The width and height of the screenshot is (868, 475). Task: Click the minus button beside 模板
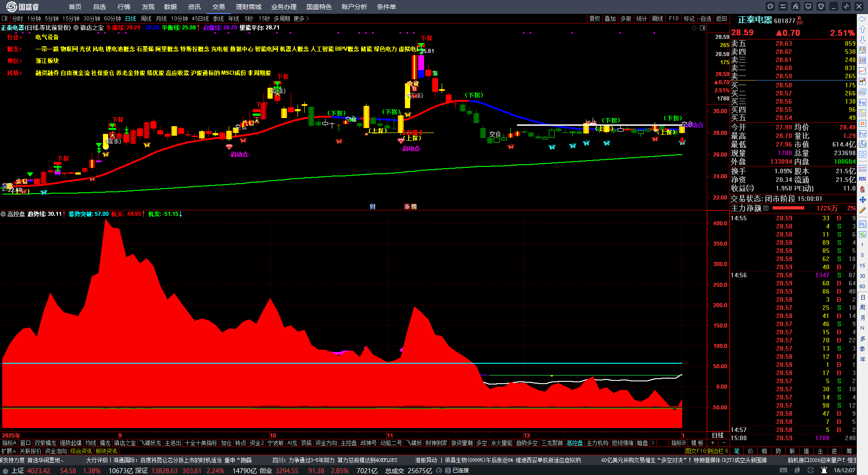pos(724,443)
